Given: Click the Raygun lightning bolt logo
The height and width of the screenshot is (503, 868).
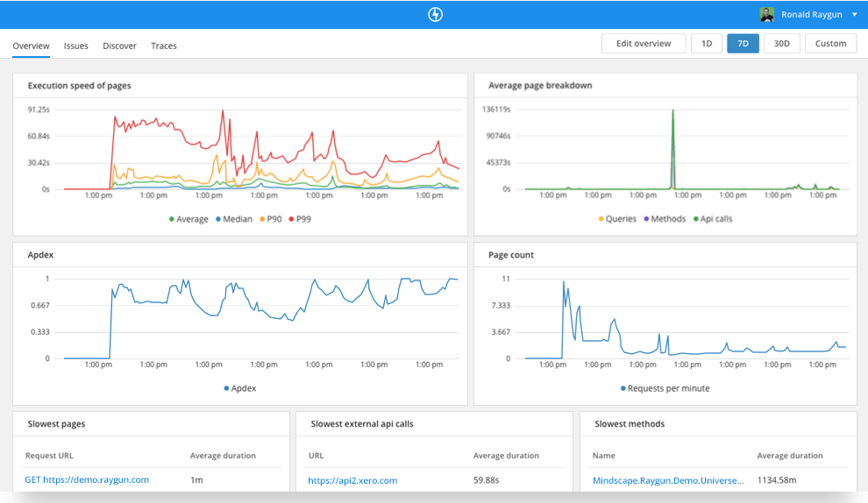Looking at the screenshot, I should tap(435, 14).
